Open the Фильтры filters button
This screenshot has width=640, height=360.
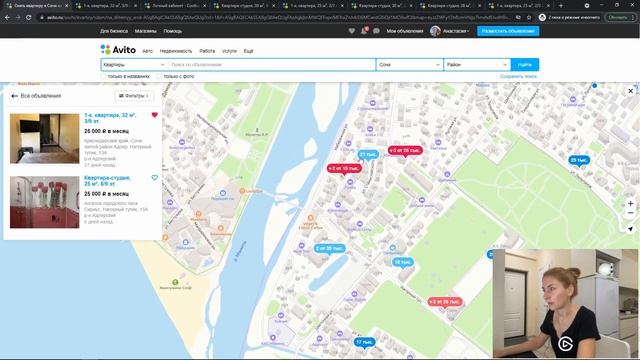click(x=134, y=96)
